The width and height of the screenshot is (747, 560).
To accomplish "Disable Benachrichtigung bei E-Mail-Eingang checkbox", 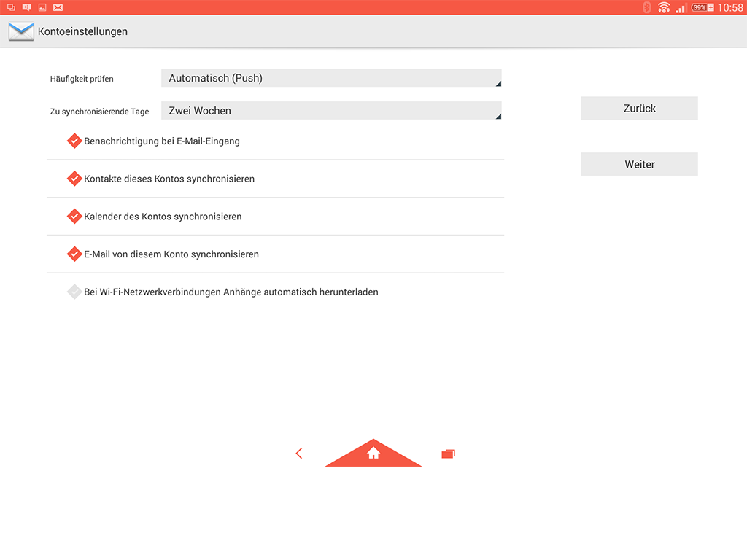I will pyautogui.click(x=74, y=141).
